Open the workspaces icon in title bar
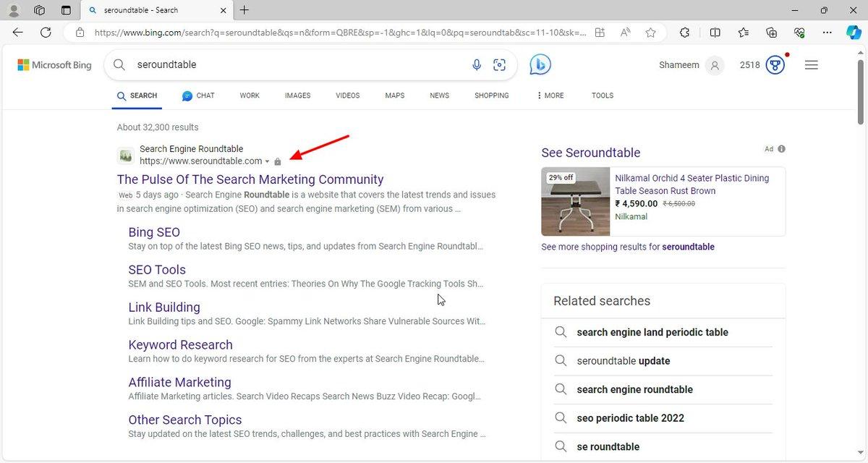This screenshot has height=463, width=868. pos(40,10)
